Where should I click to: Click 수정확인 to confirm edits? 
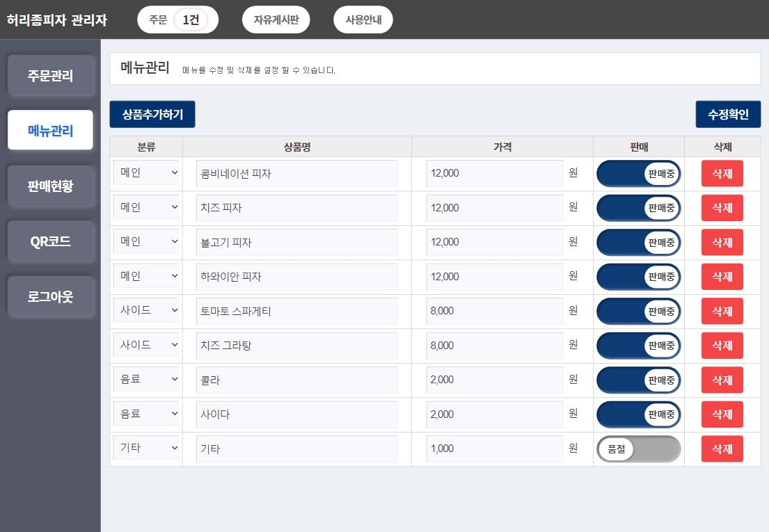(728, 114)
